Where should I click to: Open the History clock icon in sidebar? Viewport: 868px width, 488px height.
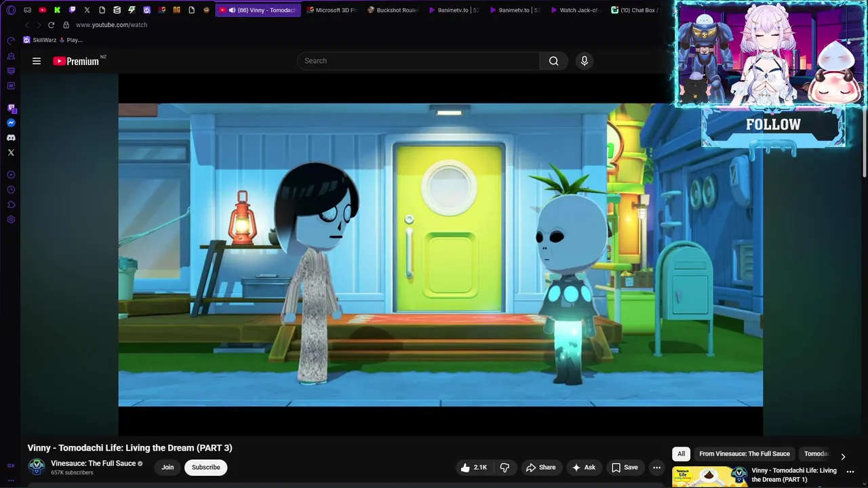[x=11, y=190]
